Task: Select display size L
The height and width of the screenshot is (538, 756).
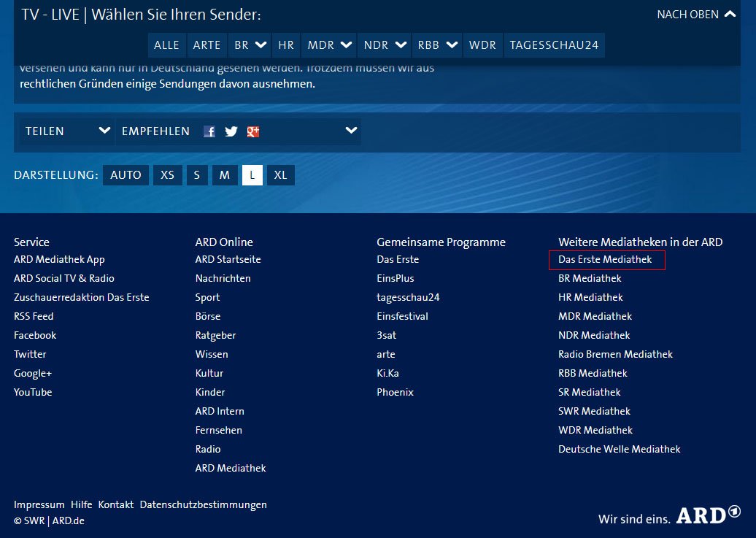Action: pyautogui.click(x=252, y=175)
